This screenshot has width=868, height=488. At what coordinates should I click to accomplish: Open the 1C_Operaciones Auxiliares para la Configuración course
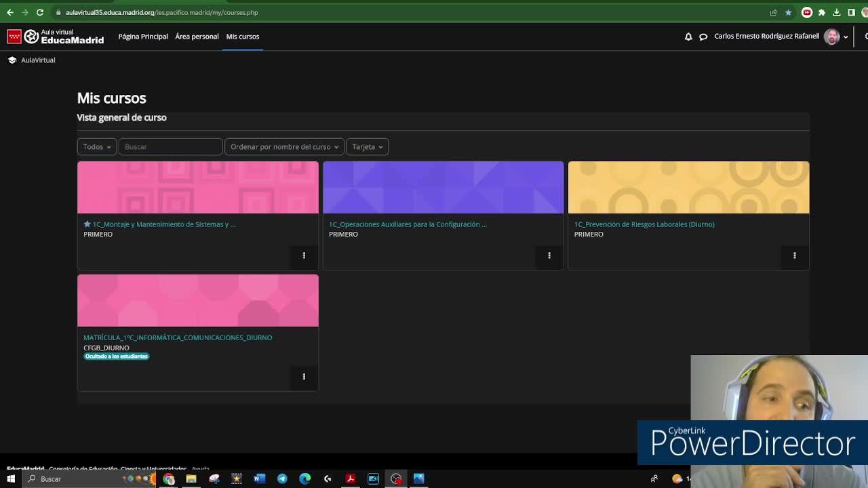click(408, 224)
